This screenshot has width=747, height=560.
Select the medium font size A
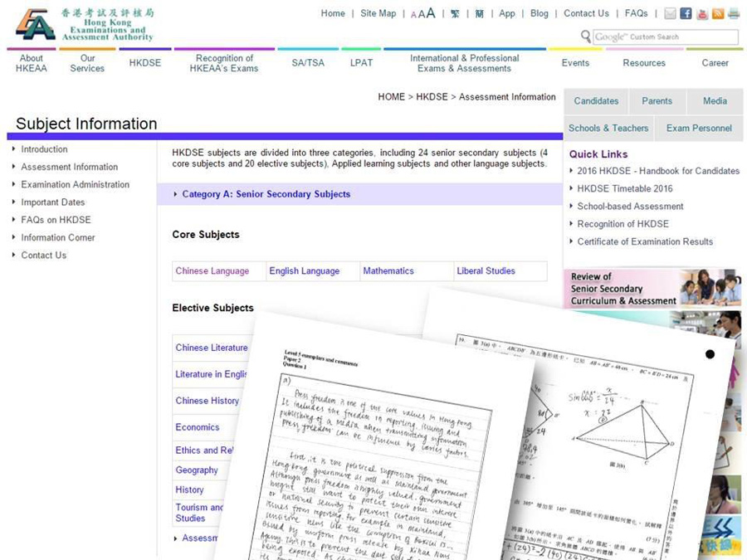(x=421, y=14)
